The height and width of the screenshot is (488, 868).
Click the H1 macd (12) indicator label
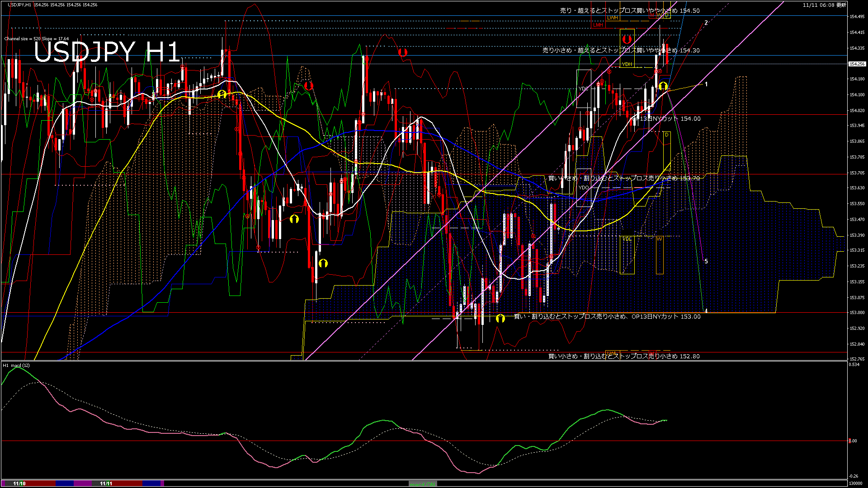(16, 365)
